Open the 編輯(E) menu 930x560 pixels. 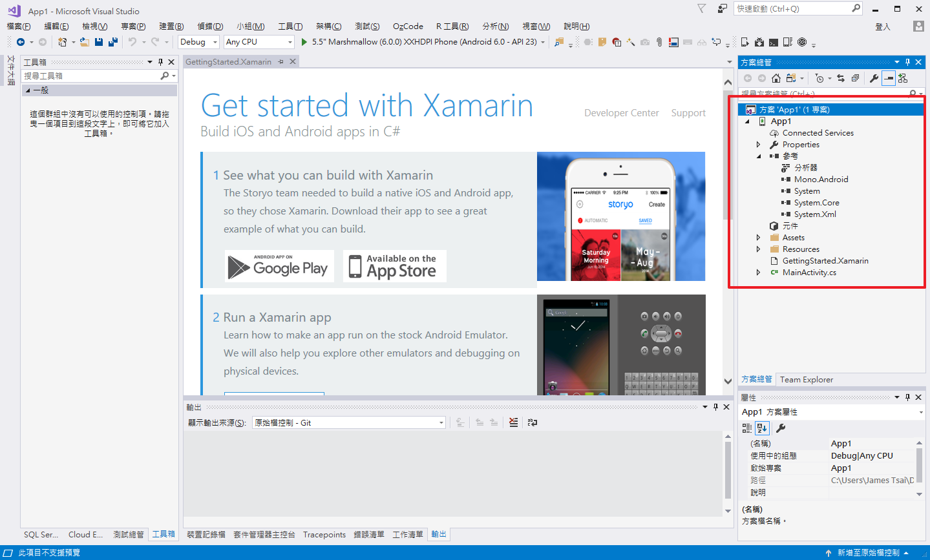pos(57,26)
